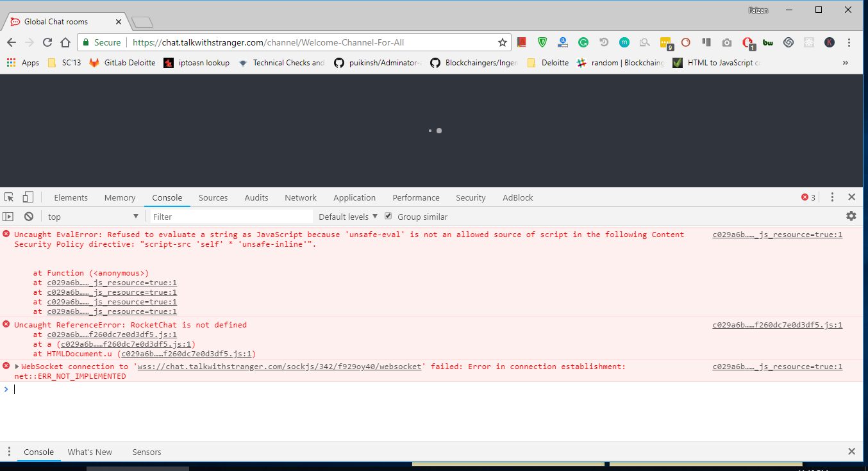
Task: Click the green shield VPN extension icon
Action: point(542,42)
